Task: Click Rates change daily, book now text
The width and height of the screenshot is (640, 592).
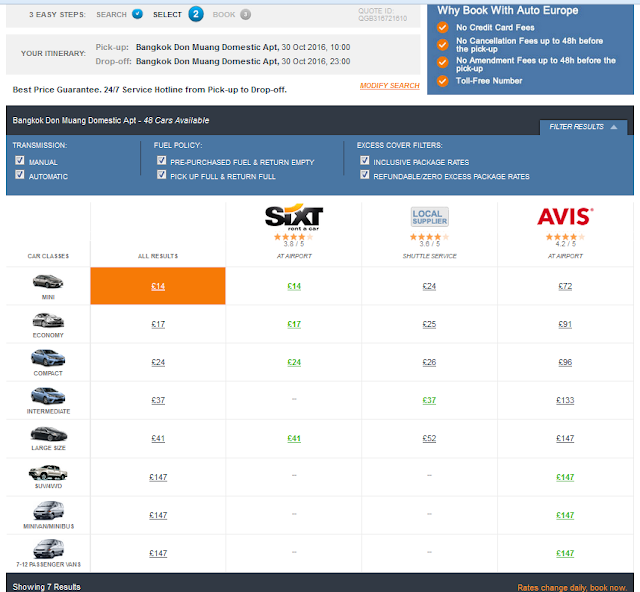Action: pyautogui.click(x=572, y=588)
